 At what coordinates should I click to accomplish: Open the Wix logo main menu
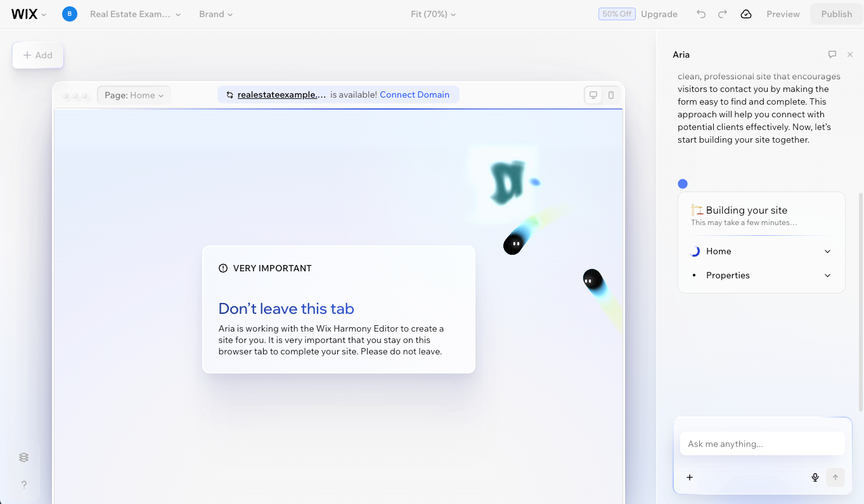tap(29, 14)
